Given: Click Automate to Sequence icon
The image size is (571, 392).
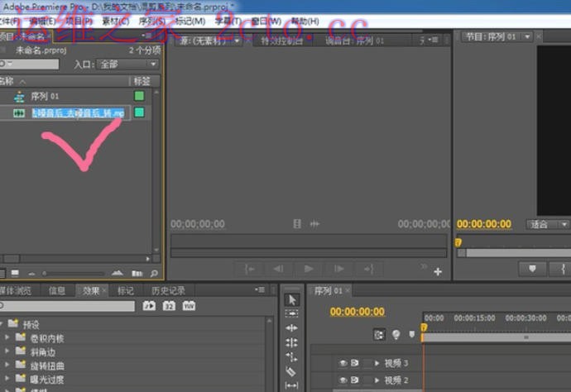Looking at the screenshot, I should [137, 273].
